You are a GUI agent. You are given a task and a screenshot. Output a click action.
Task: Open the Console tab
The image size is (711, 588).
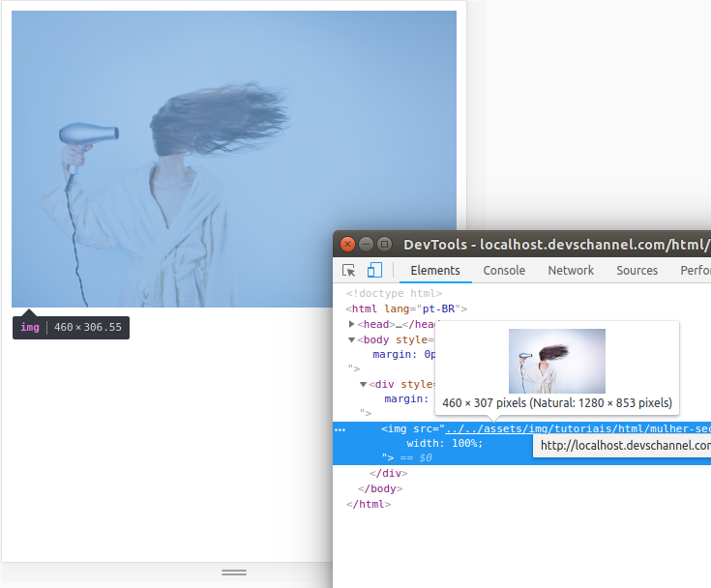point(504,271)
